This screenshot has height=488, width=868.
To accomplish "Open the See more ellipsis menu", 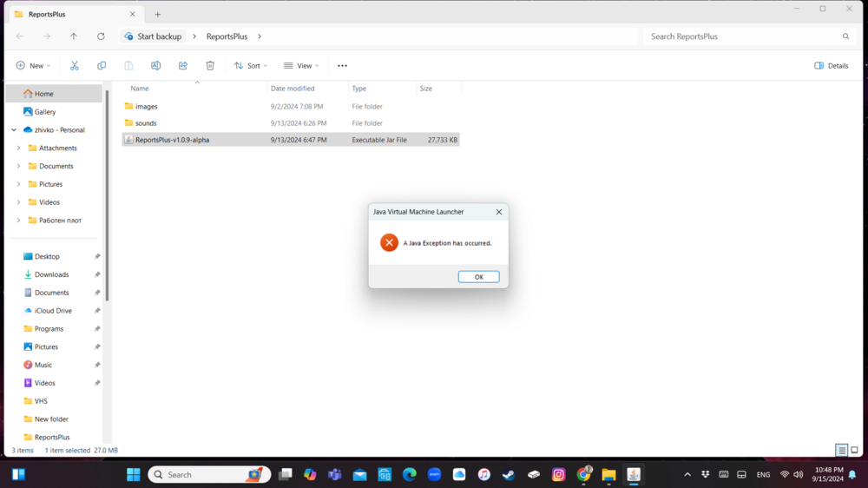I will 342,65.
